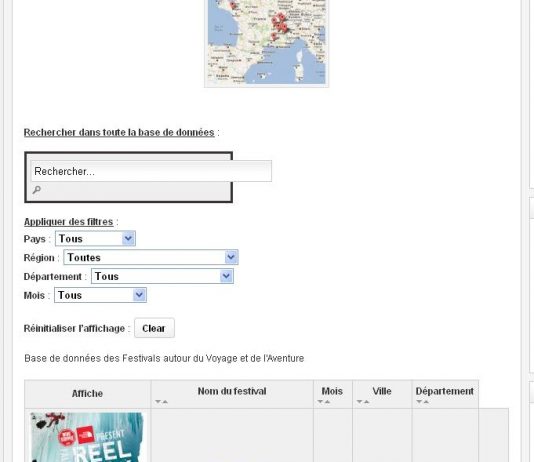534x462 pixels.
Task: Sort Nom du festival descending arrow
Action: click(158, 402)
